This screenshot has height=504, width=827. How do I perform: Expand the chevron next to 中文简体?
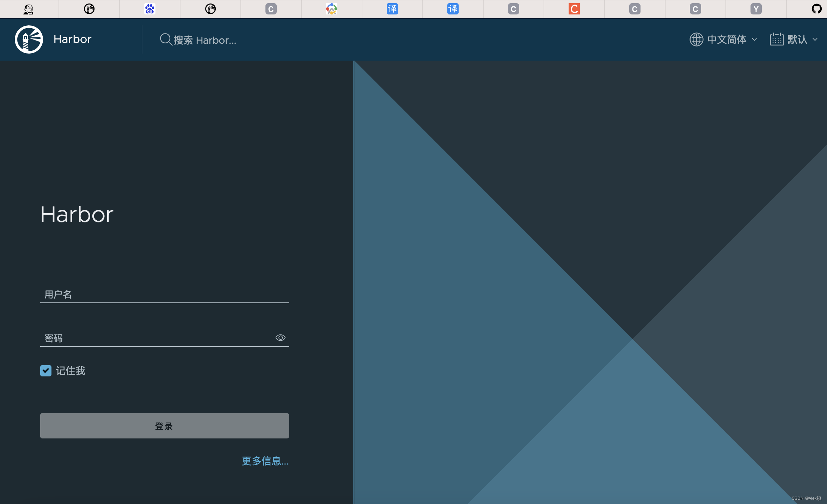click(754, 40)
